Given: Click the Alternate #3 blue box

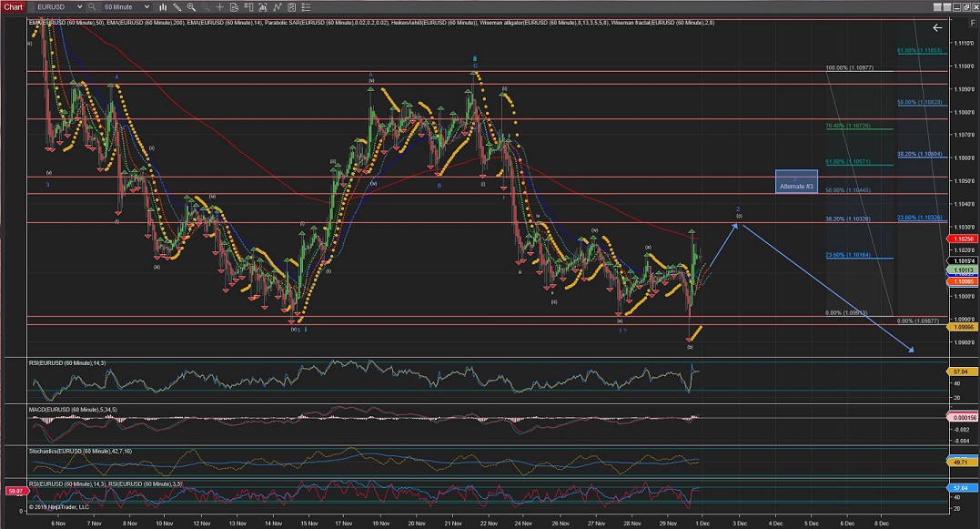Looking at the screenshot, I should pyautogui.click(x=796, y=182).
